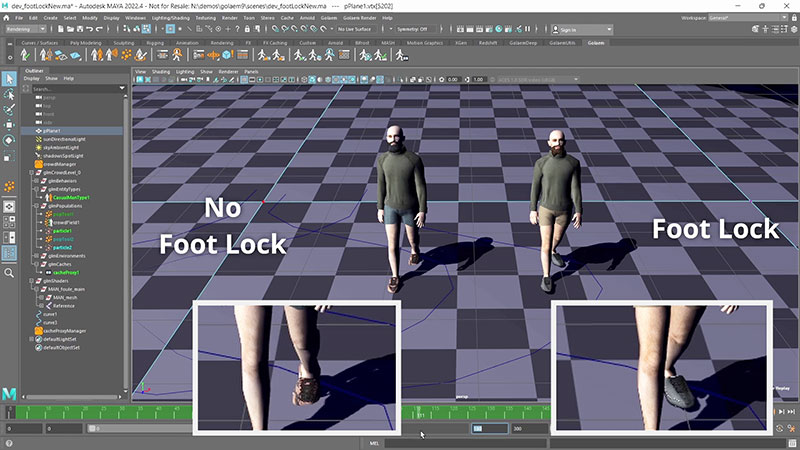This screenshot has height=450, width=800.
Task: Click the magnifier search icon in left sidebar
Action: (9, 272)
